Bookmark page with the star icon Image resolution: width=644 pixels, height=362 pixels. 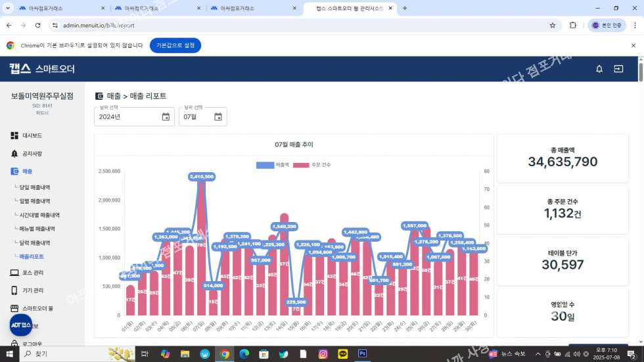pos(553,25)
